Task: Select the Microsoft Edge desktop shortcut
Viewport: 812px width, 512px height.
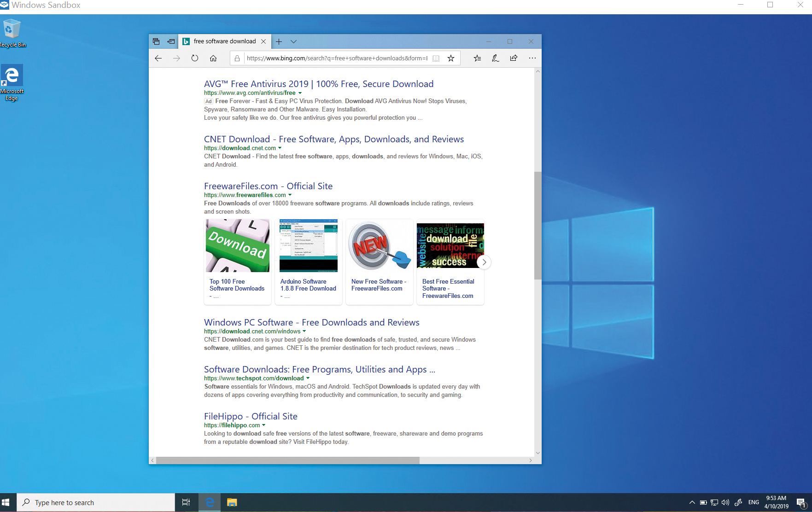Action: pyautogui.click(x=12, y=83)
